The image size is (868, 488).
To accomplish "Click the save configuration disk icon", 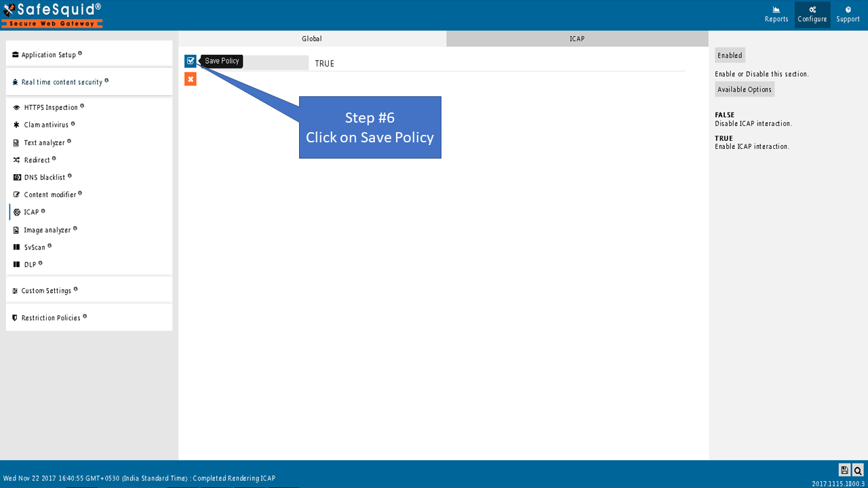I will coord(844,470).
